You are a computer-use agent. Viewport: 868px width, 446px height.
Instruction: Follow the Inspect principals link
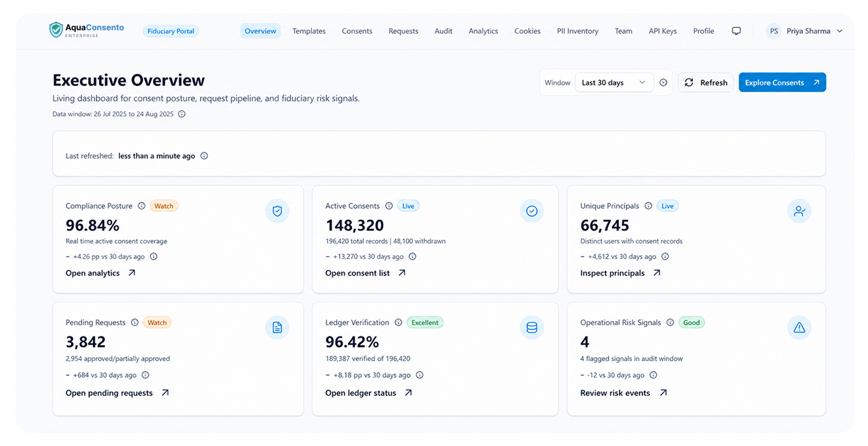pos(620,273)
